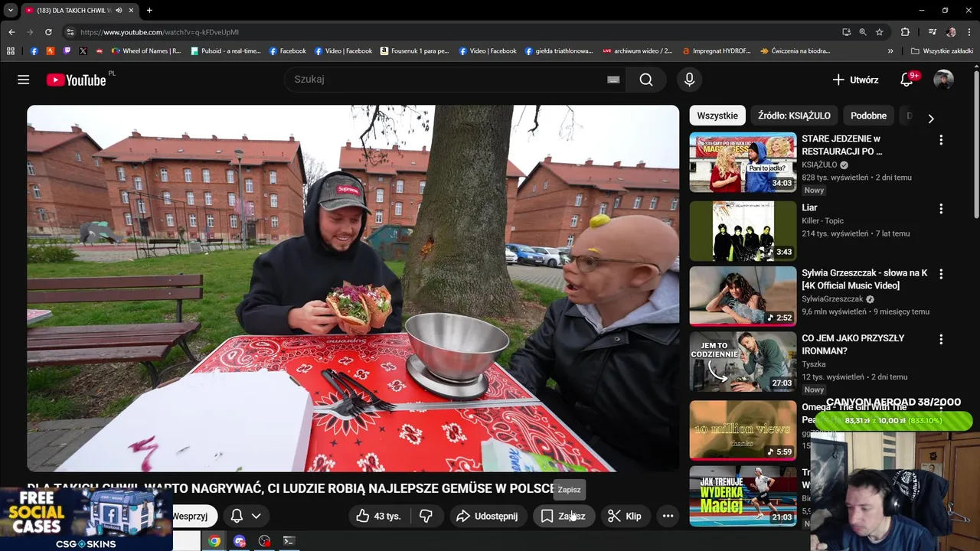The image size is (980, 551).
Task: Open options for CO JEM JAKO PRZYSZŁY IRONMAN
Action: [941, 339]
